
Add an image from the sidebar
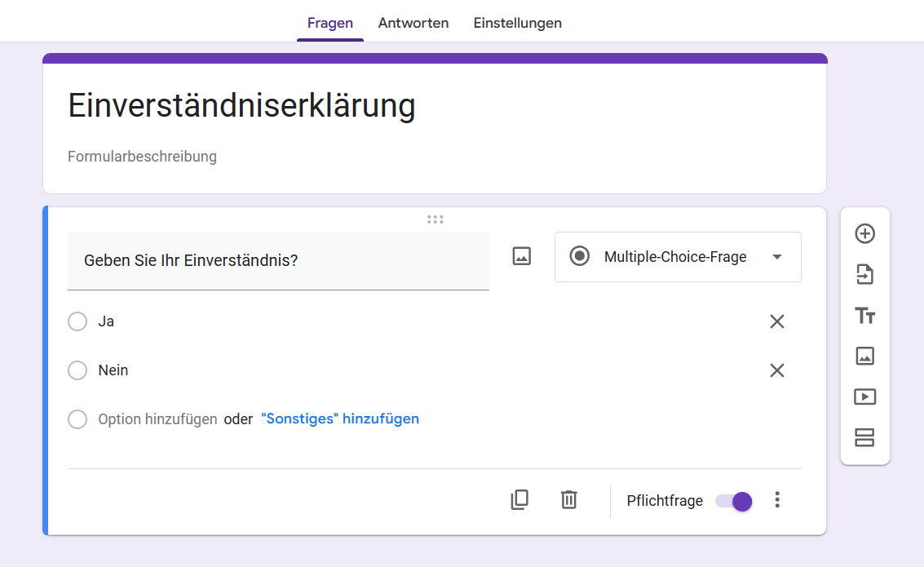pyautogui.click(x=864, y=357)
